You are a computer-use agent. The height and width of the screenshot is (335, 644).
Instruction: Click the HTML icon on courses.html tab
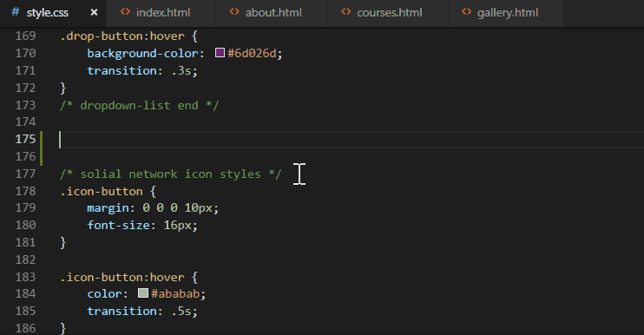pyautogui.click(x=346, y=12)
